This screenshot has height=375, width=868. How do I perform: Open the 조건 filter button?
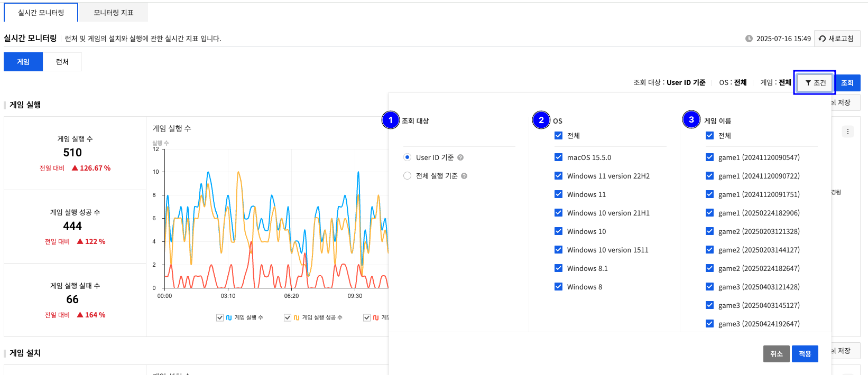pos(815,83)
